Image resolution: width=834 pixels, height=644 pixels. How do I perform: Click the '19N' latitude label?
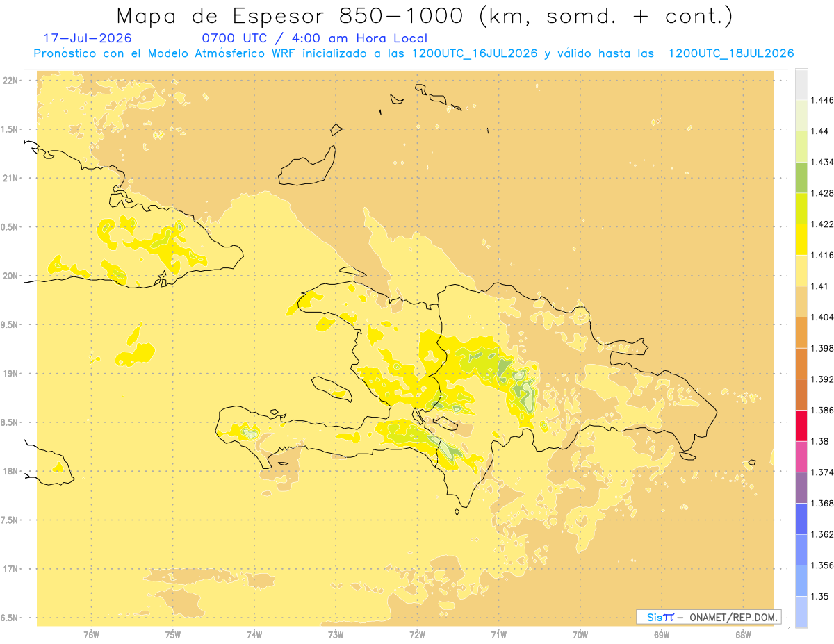point(12,374)
